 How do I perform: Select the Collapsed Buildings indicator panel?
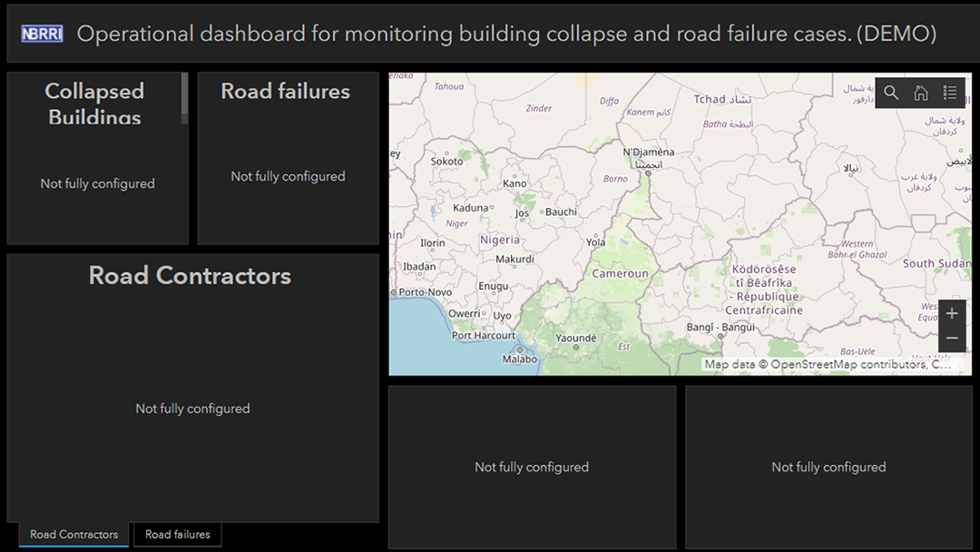coord(97,158)
